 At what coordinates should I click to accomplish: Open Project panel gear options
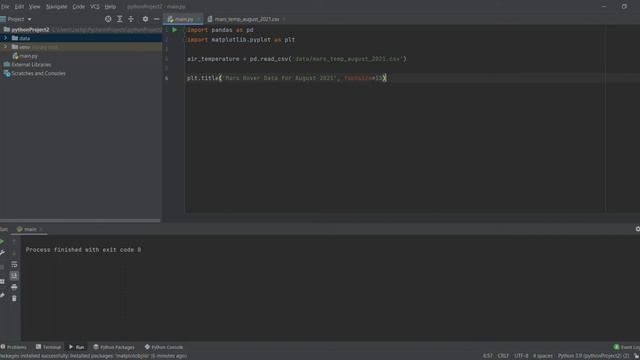pyautogui.click(x=145, y=19)
